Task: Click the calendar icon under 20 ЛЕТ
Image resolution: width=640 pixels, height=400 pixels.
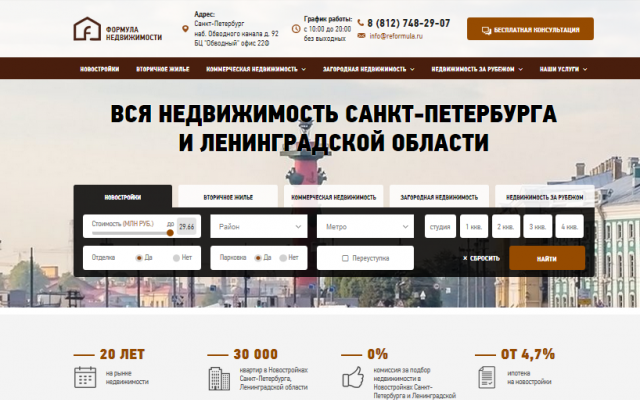Action: (x=85, y=377)
